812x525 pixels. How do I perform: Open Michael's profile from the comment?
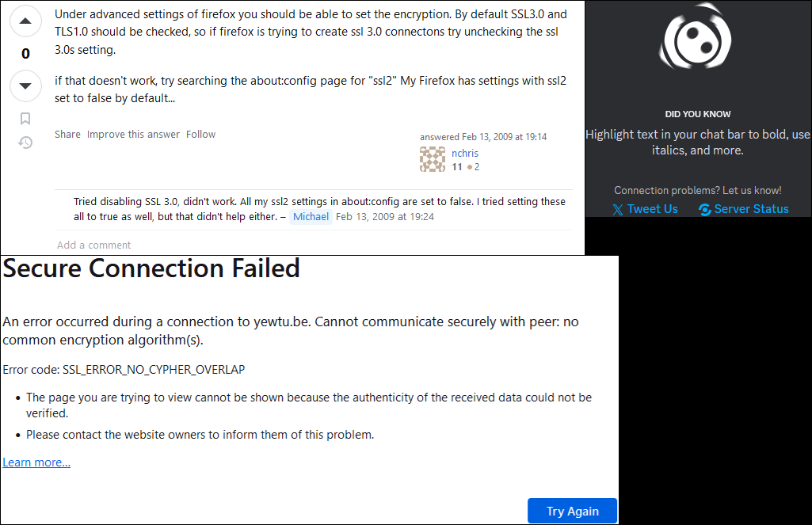click(x=311, y=217)
